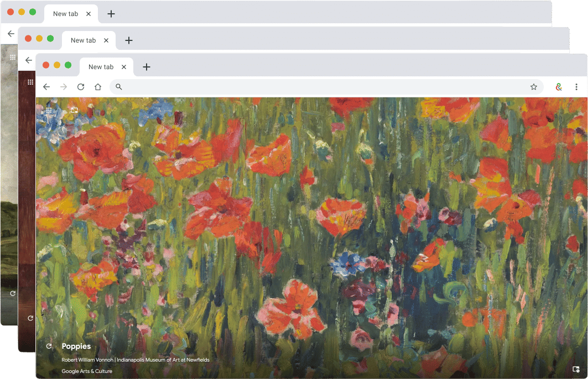The width and height of the screenshot is (588, 379).
Task: Toggle the bookmark star for this page
Action: tap(534, 87)
